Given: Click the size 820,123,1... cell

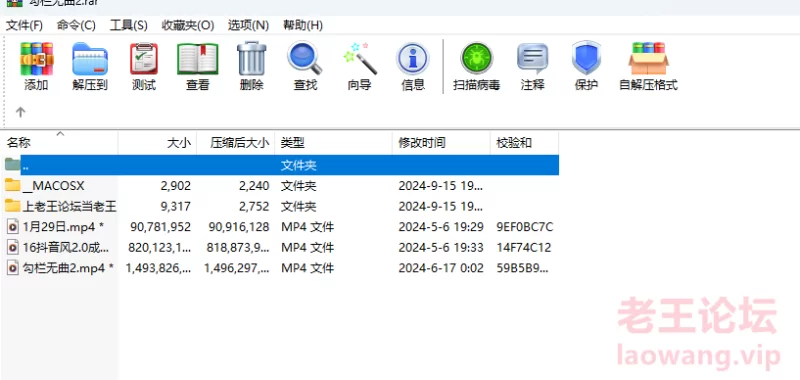Looking at the screenshot, I should (x=160, y=248).
